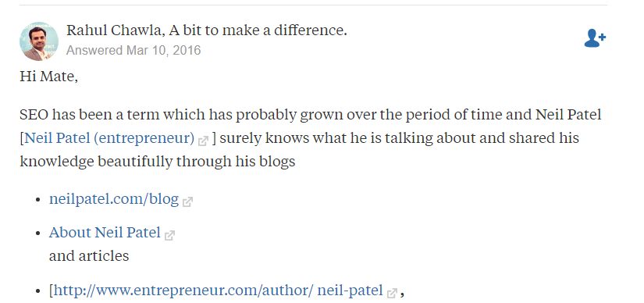This screenshot has width=644, height=303.
Task: Click external-link icon next to About Neil Patel
Action: pos(169,235)
